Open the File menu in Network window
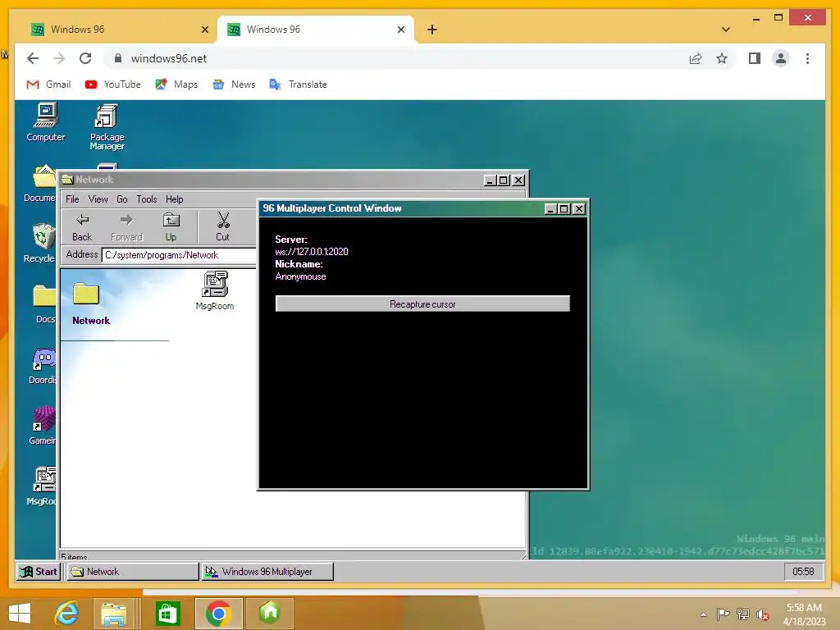840x630 pixels. pos(72,199)
